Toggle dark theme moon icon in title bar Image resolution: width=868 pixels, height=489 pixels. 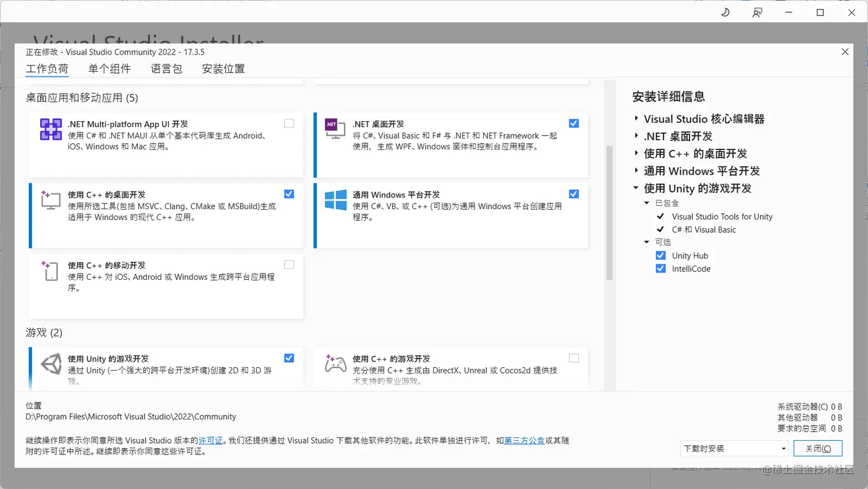[726, 12]
